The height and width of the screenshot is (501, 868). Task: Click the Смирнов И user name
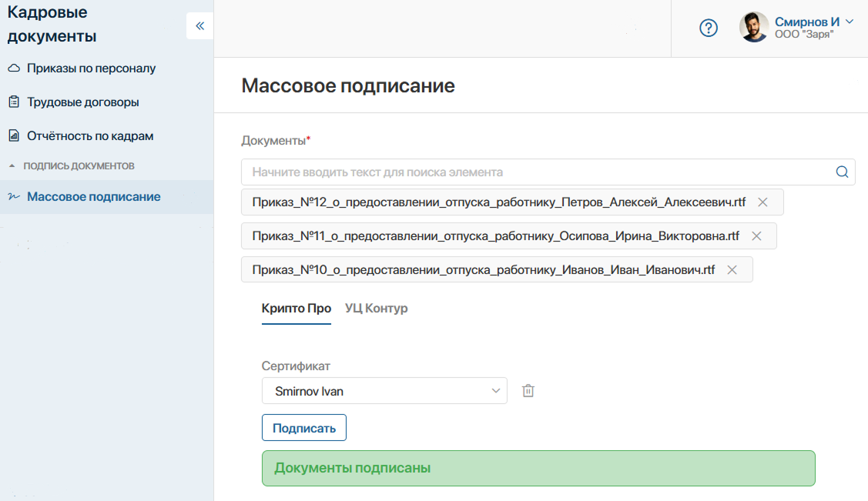click(806, 22)
